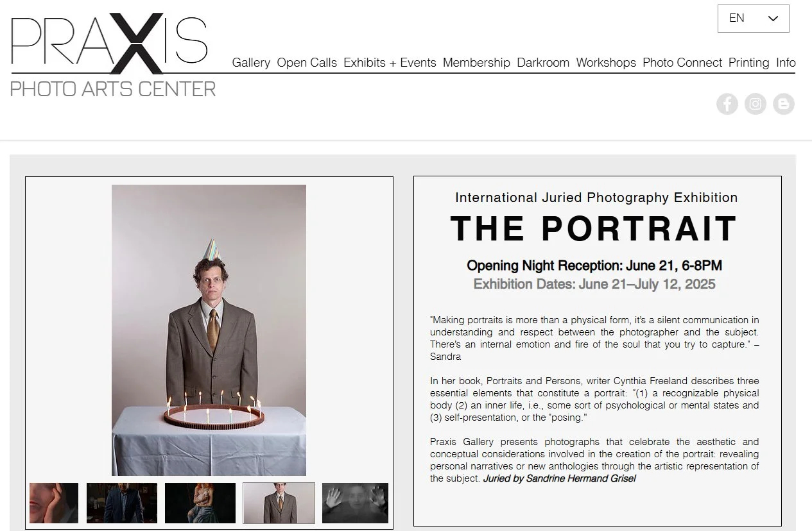This screenshot has height=531, width=812.
Task: Select the man in dark suit thumbnail
Action: (122, 503)
